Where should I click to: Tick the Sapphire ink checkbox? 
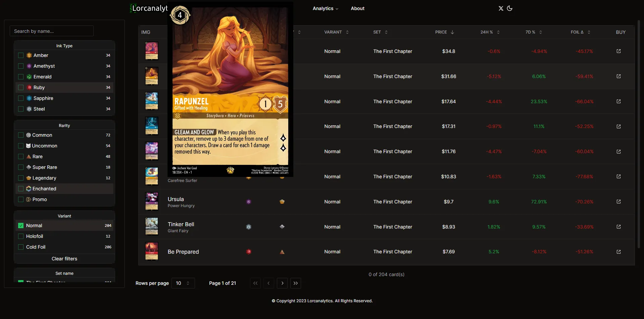(21, 98)
